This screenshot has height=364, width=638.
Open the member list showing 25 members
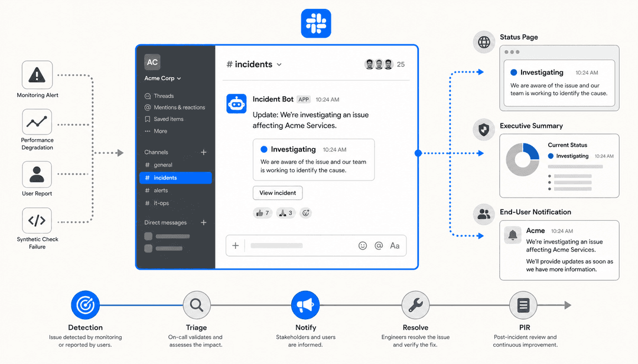click(385, 64)
